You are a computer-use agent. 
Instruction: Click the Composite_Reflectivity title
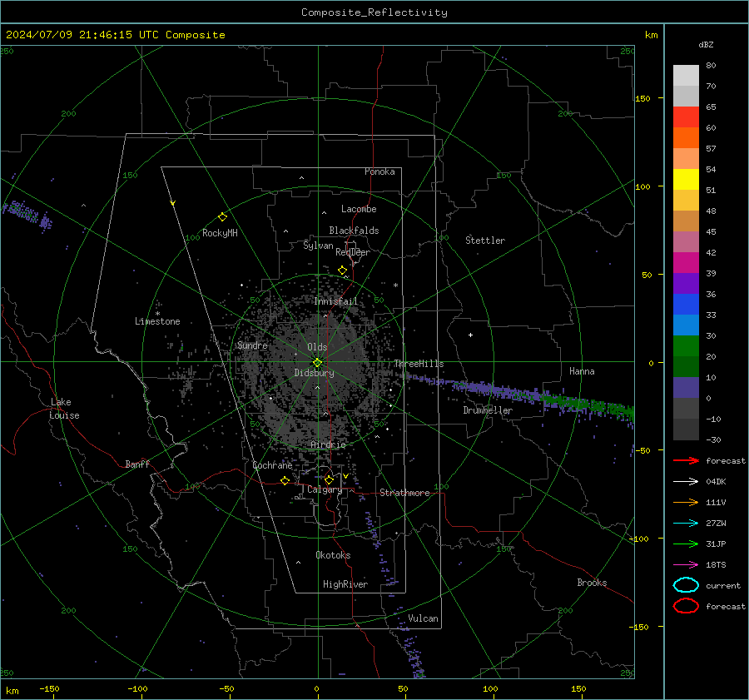(374, 12)
